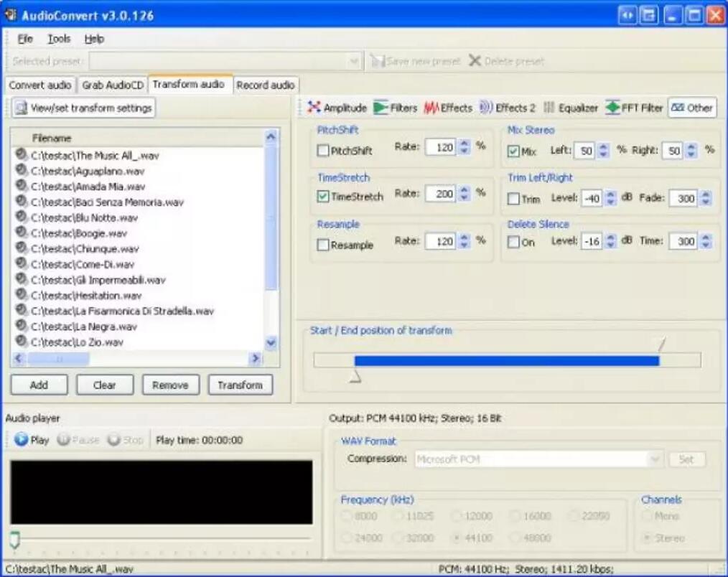Switch to Grab AudioCD tab
The image size is (728, 577).
click(x=112, y=85)
